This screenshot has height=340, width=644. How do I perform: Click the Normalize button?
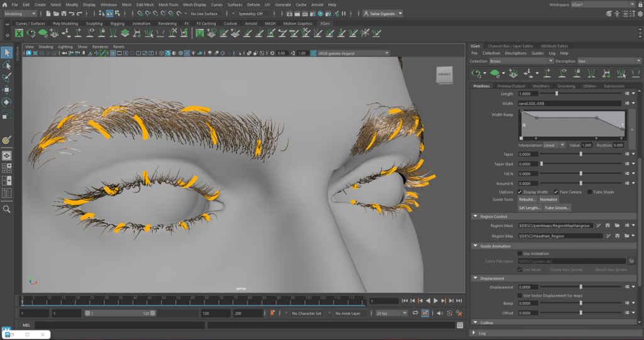pos(549,199)
